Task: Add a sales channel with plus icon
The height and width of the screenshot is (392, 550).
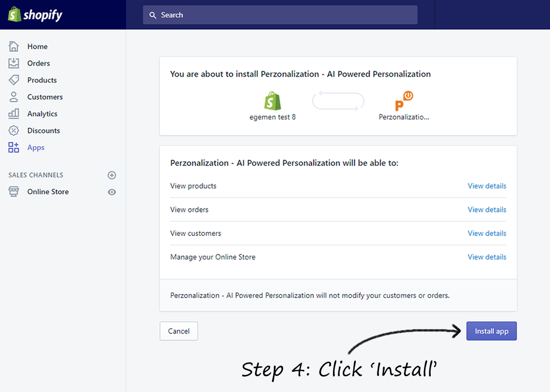Action: click(112, 175)
